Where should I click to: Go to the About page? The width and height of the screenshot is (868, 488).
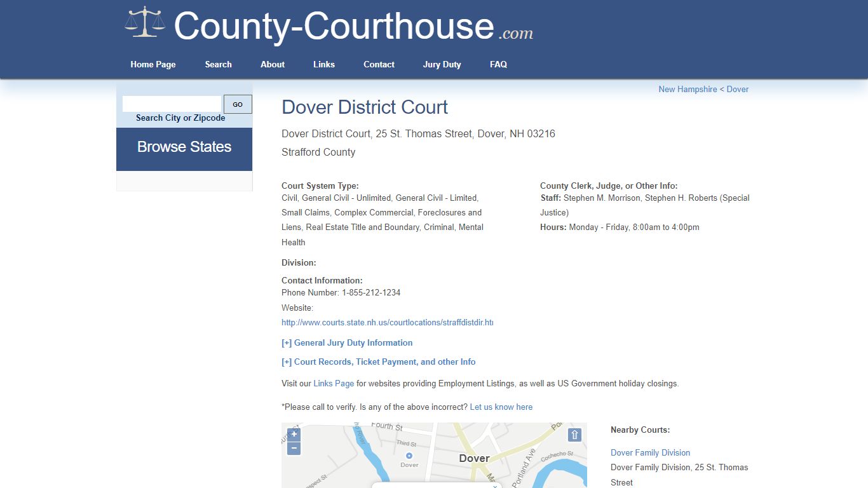273,64
